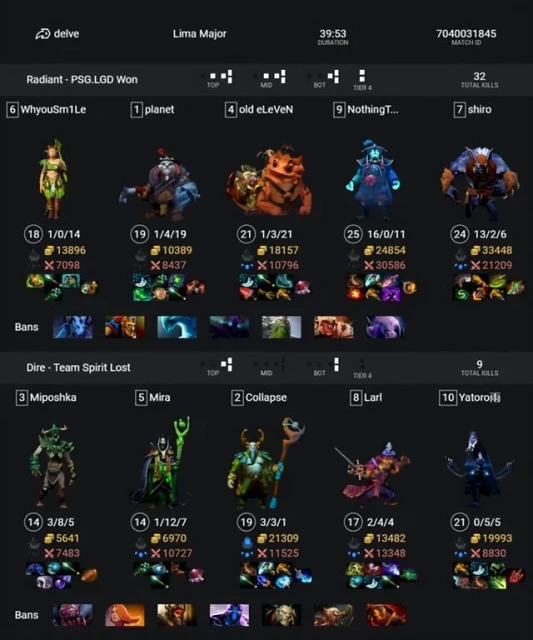The width and height of the screenshot is (533, 640).
Task: Open player name planet
Action: pyautogui.click(x=159, y=109)
